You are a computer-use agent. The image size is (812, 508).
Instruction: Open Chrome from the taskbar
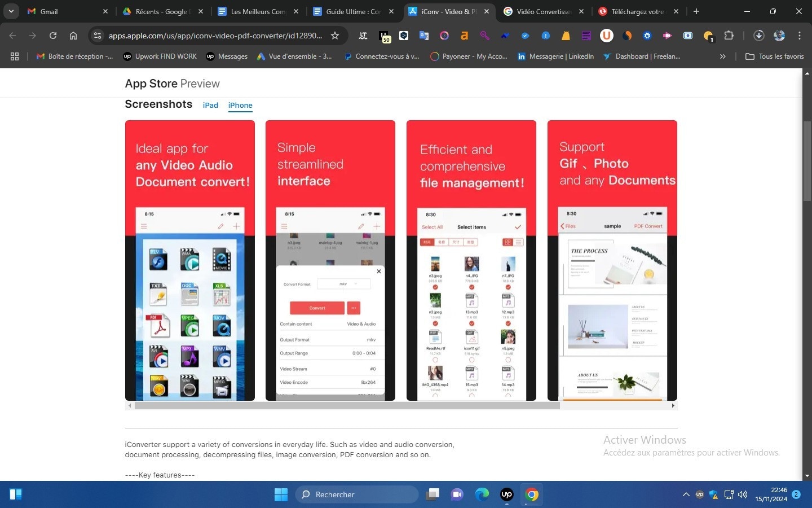(x=532, y=494)
